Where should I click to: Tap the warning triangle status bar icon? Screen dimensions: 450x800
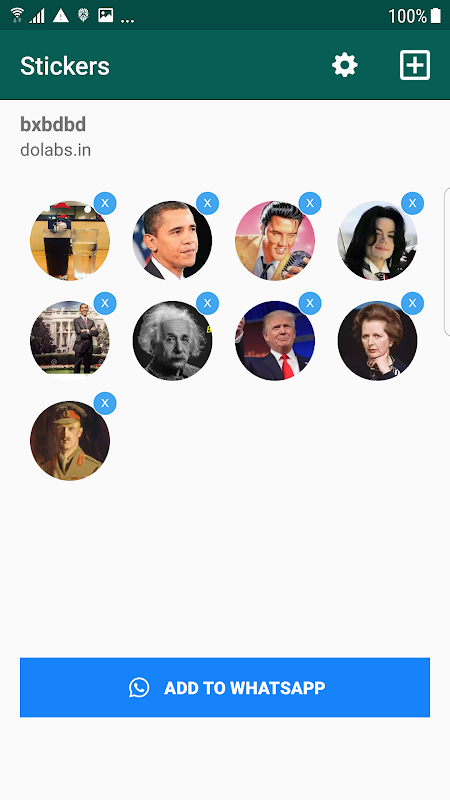click(x=61, y=16)
